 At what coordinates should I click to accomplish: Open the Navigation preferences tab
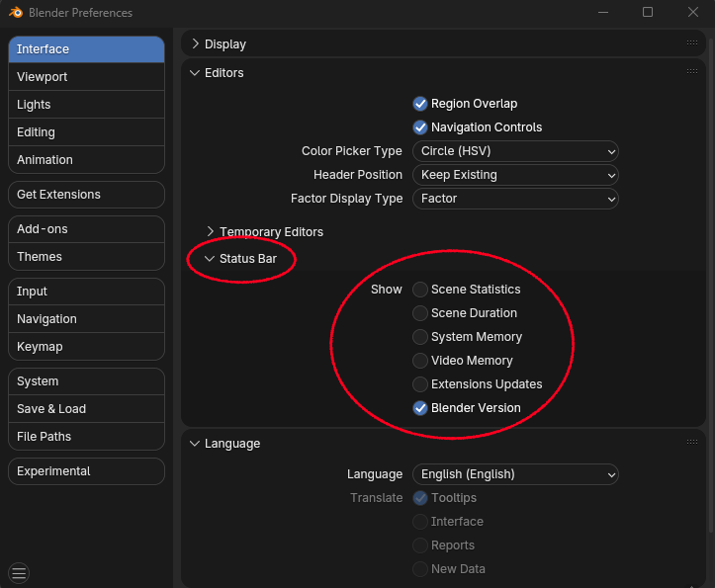tap(86, 319)
